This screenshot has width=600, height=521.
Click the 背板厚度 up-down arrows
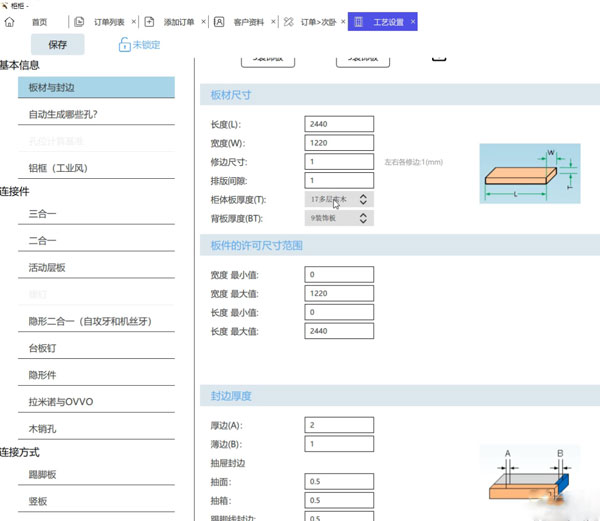click(x=363, y=218)
